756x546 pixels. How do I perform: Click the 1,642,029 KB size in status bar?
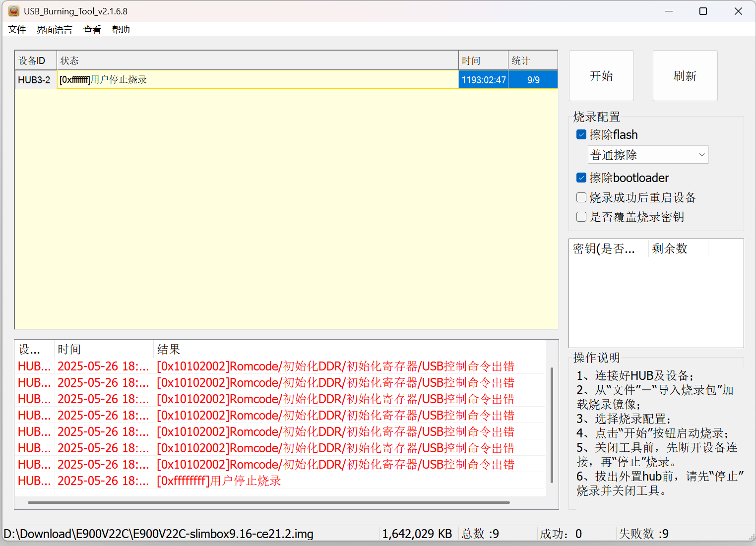click(x=417, y=534)
